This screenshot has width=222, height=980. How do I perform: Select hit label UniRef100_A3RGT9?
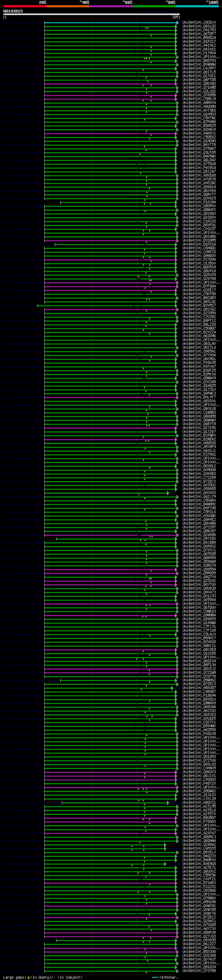[199, 565]
